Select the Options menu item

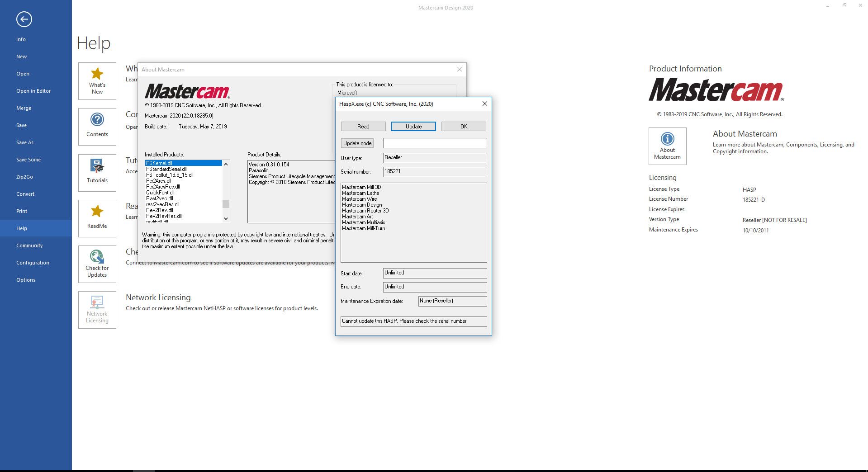(26, 280)
